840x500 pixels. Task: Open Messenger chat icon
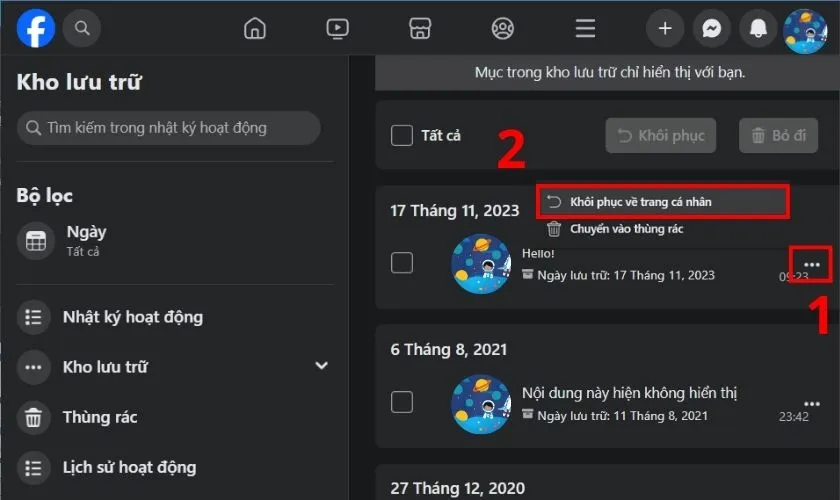pos(711,28)
